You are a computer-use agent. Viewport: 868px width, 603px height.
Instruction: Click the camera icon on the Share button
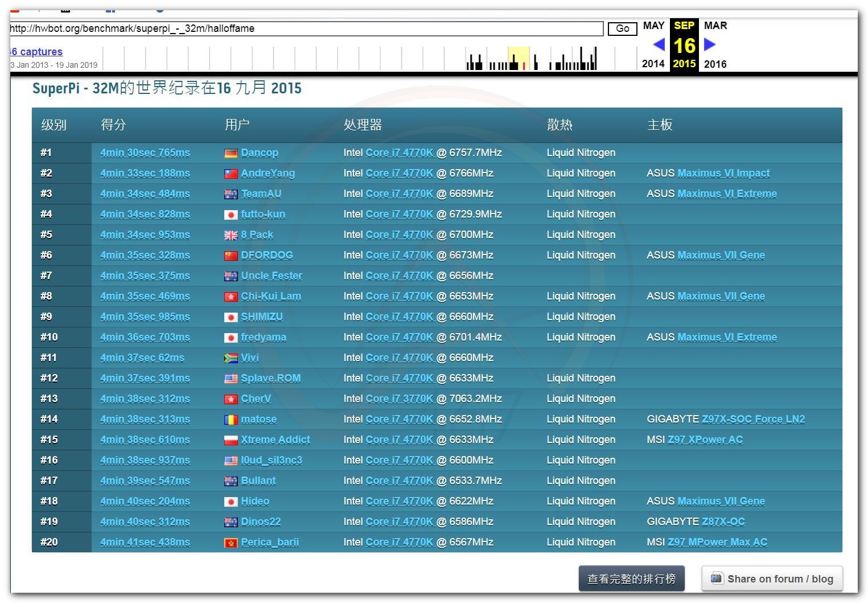tap(717, 579)
